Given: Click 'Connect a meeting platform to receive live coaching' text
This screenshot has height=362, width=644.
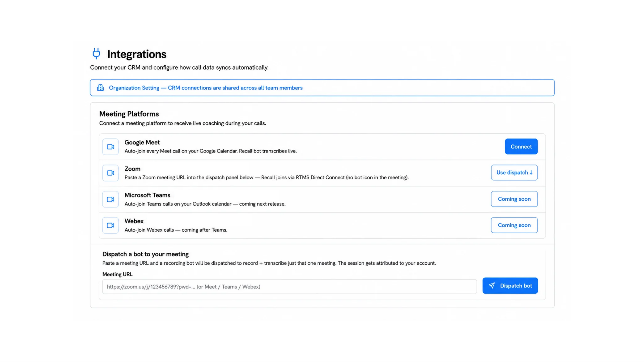Looking at the screenshot, I should click(182, 123).
